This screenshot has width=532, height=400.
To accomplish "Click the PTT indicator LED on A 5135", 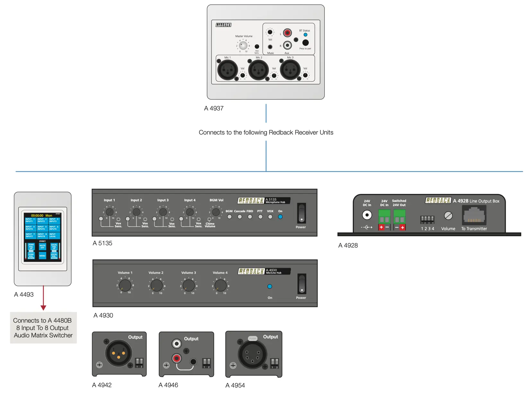I will pos(260,217).
